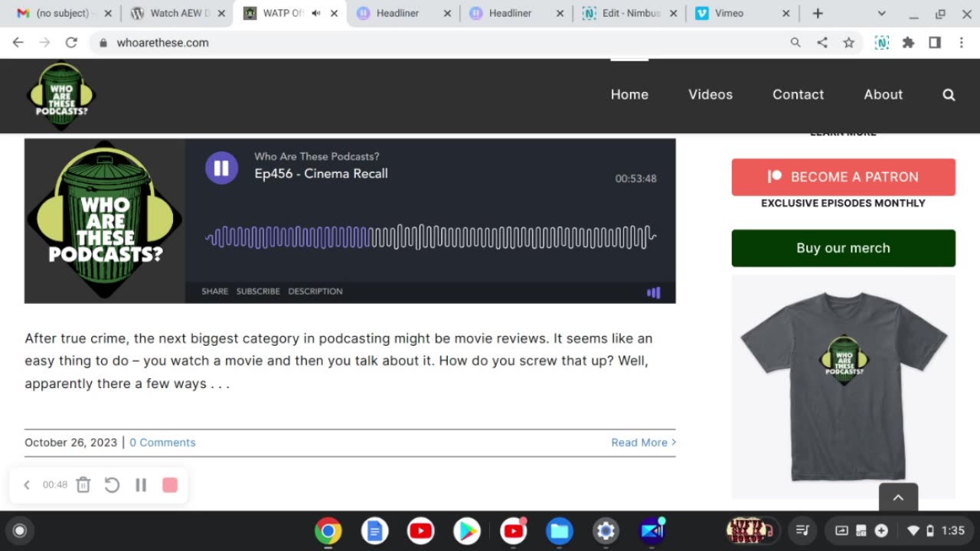
Task: Open the Videos menu item
Action: tap(710, 95)
